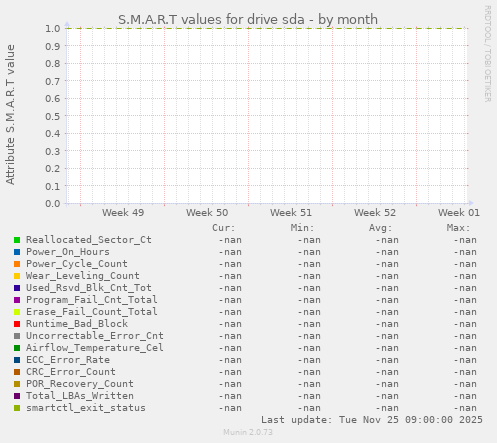The width and height of the screenshot is (497, 443).
Task: Click the 1.0 y-axis tick label
Action: pyautogui.click(x=53, y=29)
